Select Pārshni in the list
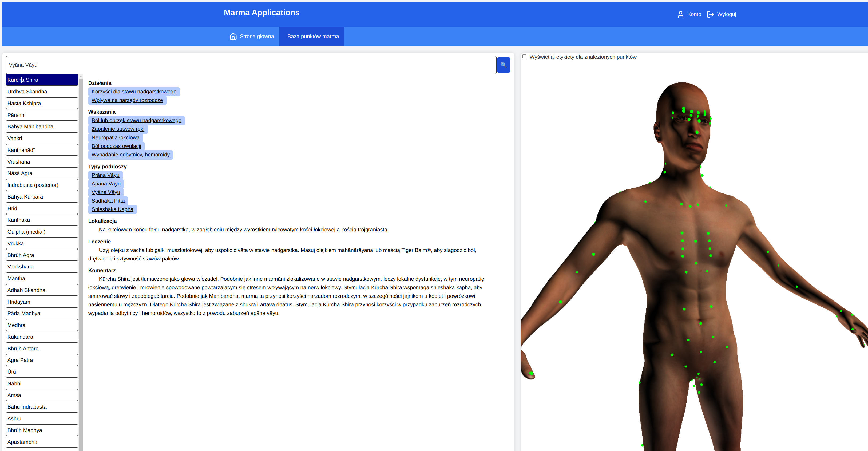Viewport: 868px width, 451px height. 42,115
